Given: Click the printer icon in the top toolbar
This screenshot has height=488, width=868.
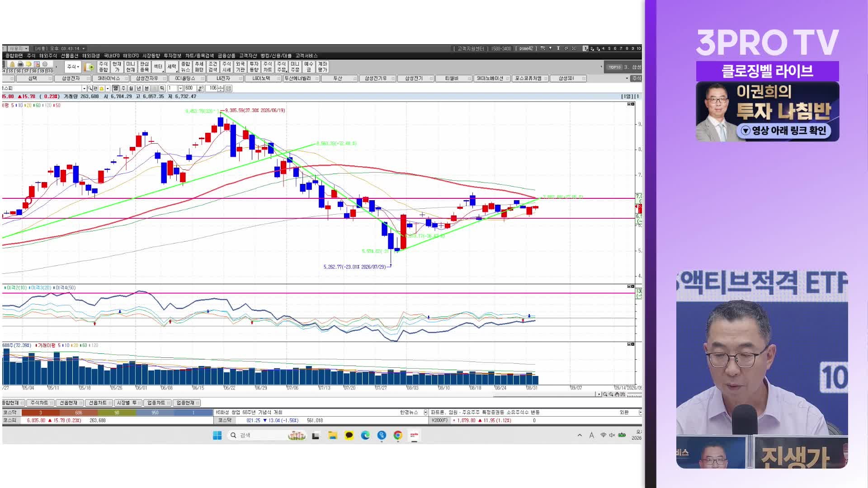Looking at the screenshot, I should click(20, 64).
